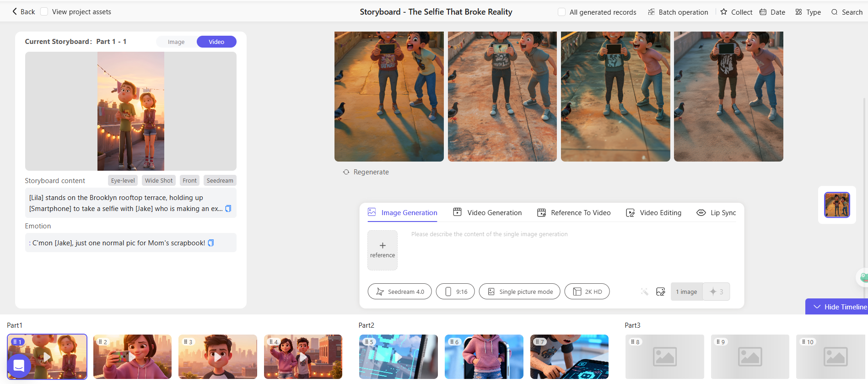
Task: Click Regenerate
Action: click(366, 172)
